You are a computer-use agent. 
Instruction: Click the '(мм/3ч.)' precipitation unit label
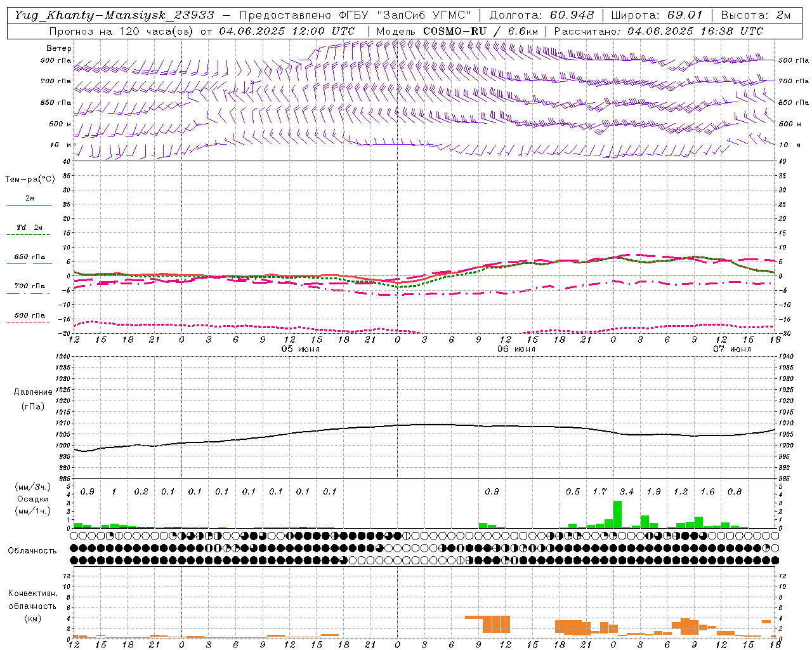click(x=33, y=487)
